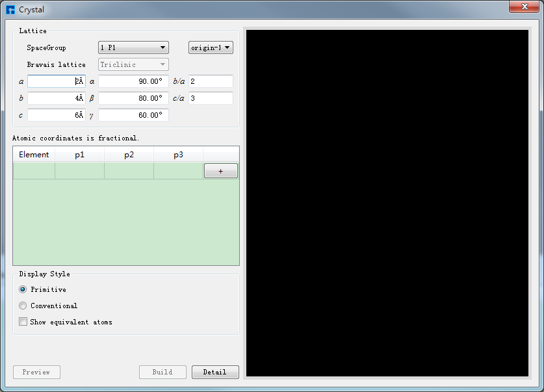
Task: Click the gamma angle field showing 60.00°
Action: click(x=133, y=115)
